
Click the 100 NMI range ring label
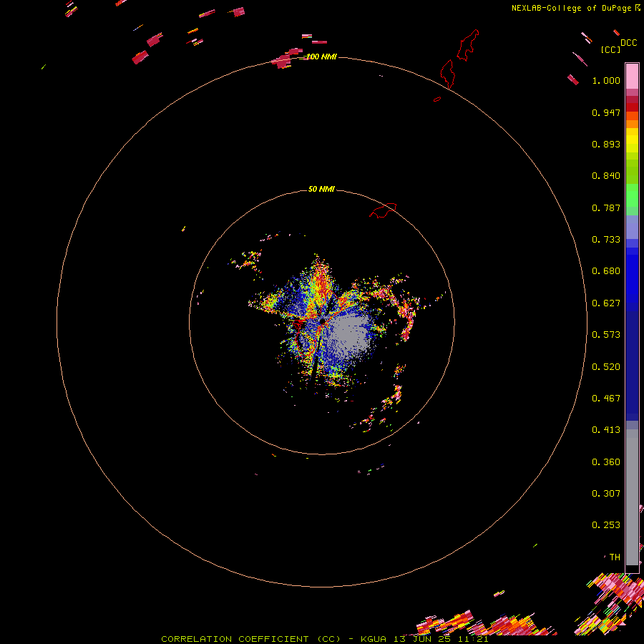[321, 57]
